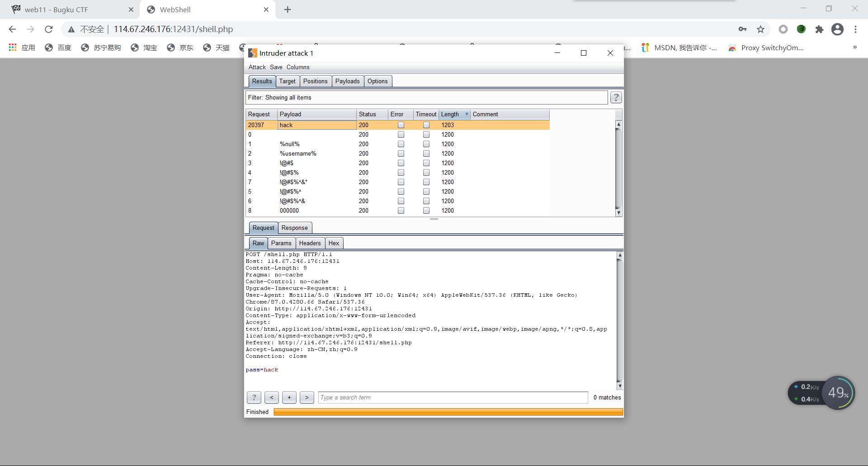The height and width of the screenshot is (466, 868).
Task: Open the Attack menu
Action: [257, 67]
